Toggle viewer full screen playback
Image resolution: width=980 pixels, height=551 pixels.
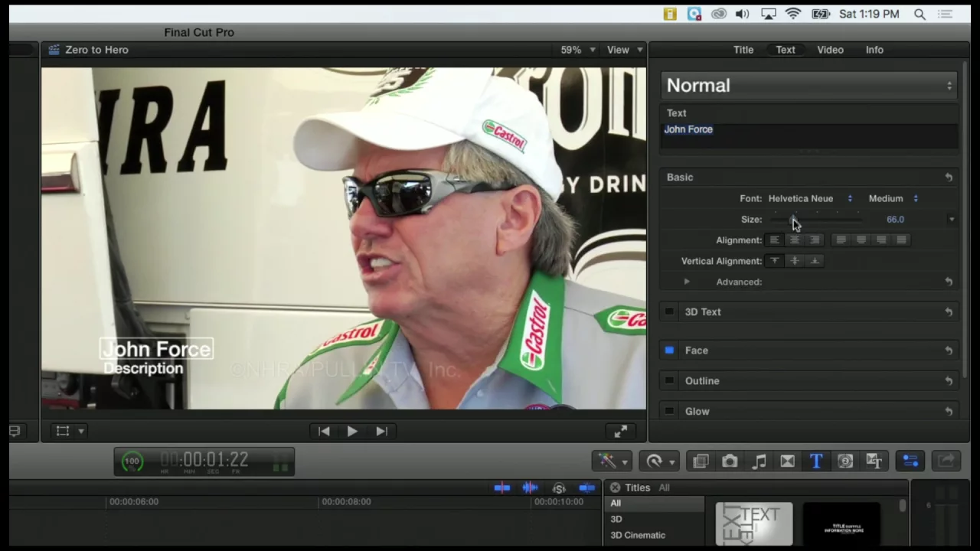click(621, 432)
